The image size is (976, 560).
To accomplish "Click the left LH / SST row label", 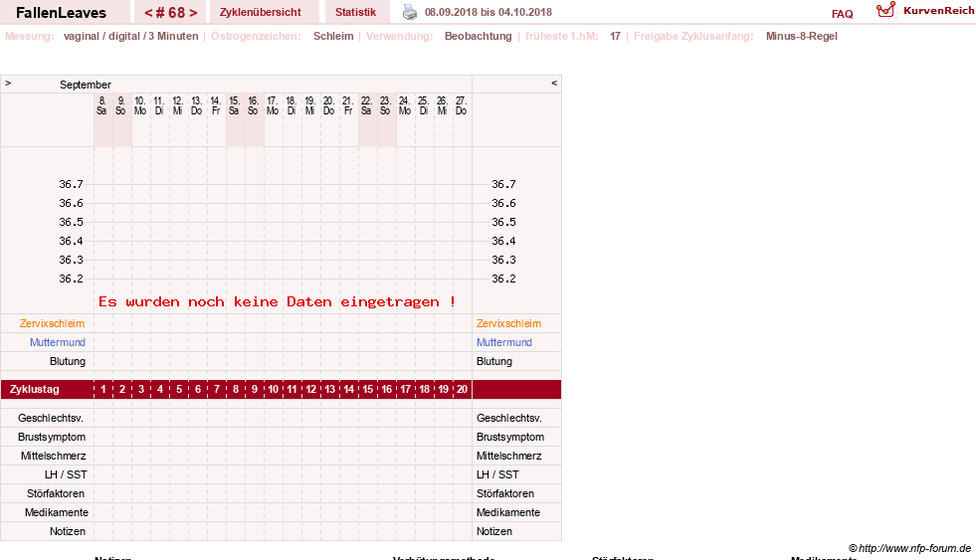I will click(x=66, y=474).
